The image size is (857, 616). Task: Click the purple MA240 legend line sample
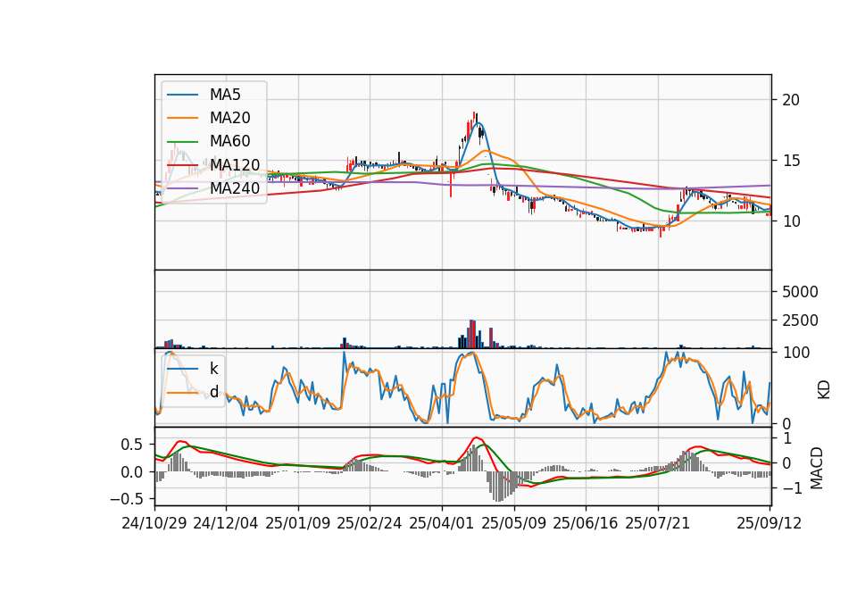click(182, 188)
